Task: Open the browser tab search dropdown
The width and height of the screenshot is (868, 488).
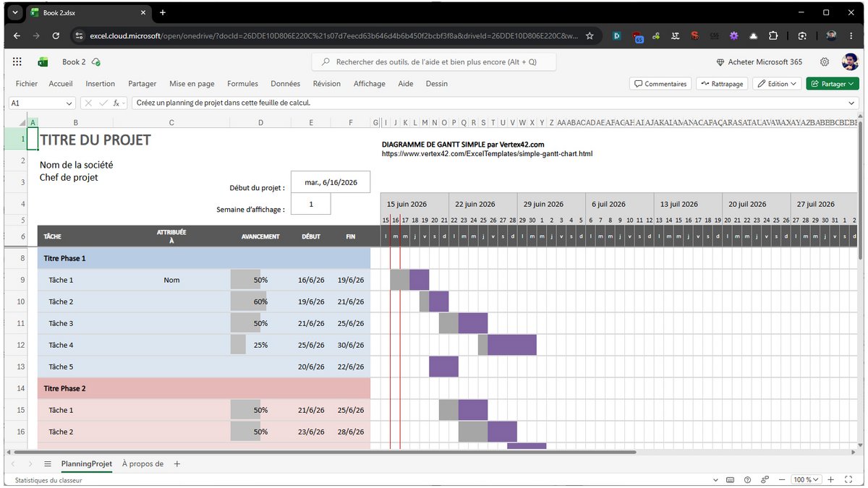Action: coord(14,12)
